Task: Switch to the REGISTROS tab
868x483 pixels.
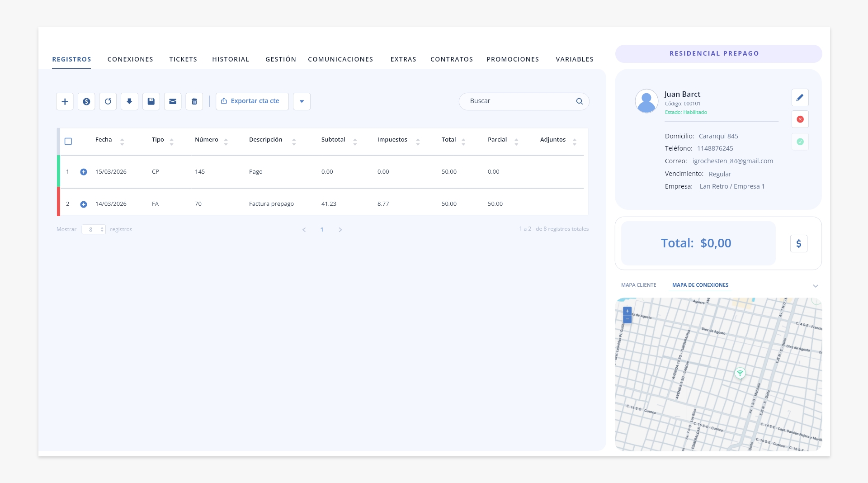Action: tap(71, 59)
